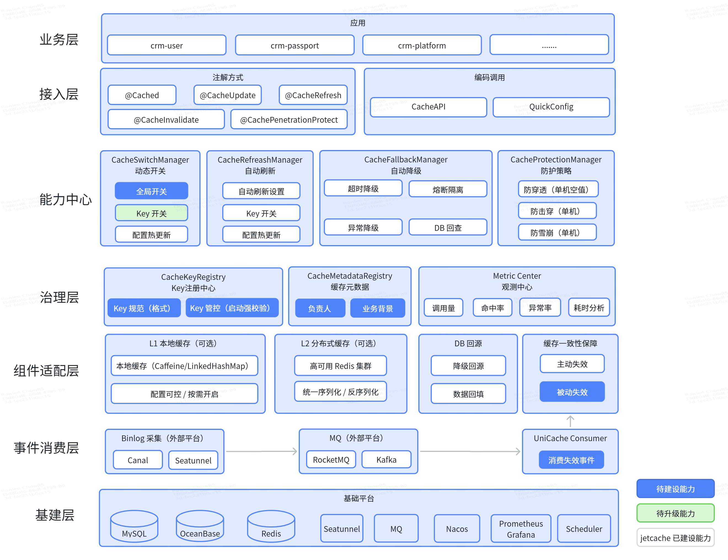This screenshot has width=728, height=560.
Task: Click the 高可用 Redis 集群 box
Action: tap(340, 366)
